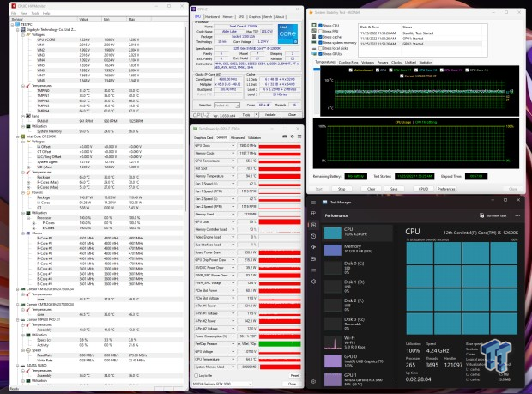
Task: Enable Stress FPU checkbox in AIDA64
Action: pos(320,31)
